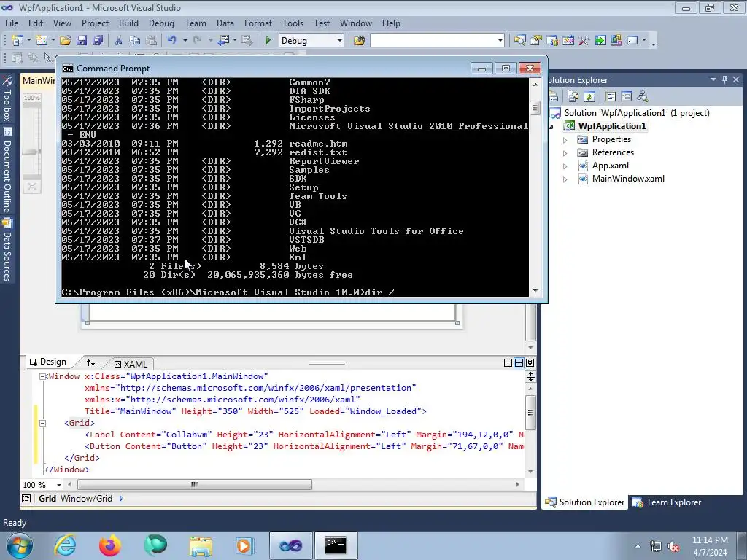747x560 pixels.
Task: Click the Grid breadcrumb in tag navigator
Action: [47, 499]
